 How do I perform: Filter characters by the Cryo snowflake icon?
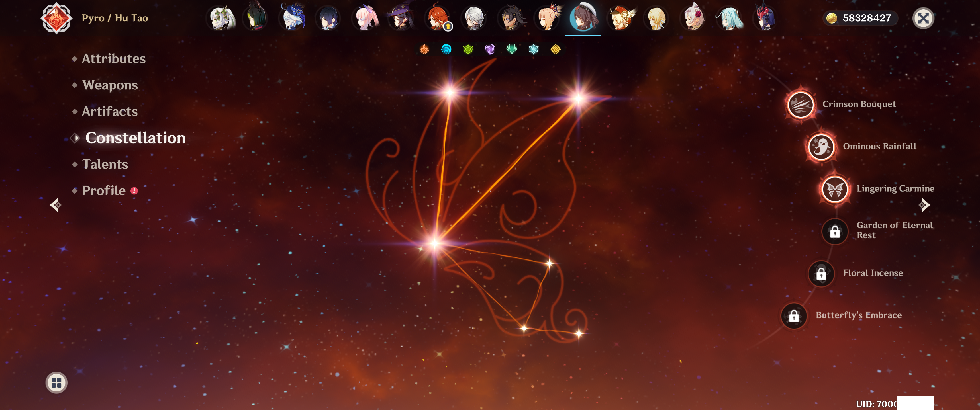click(x=534, y=49)
